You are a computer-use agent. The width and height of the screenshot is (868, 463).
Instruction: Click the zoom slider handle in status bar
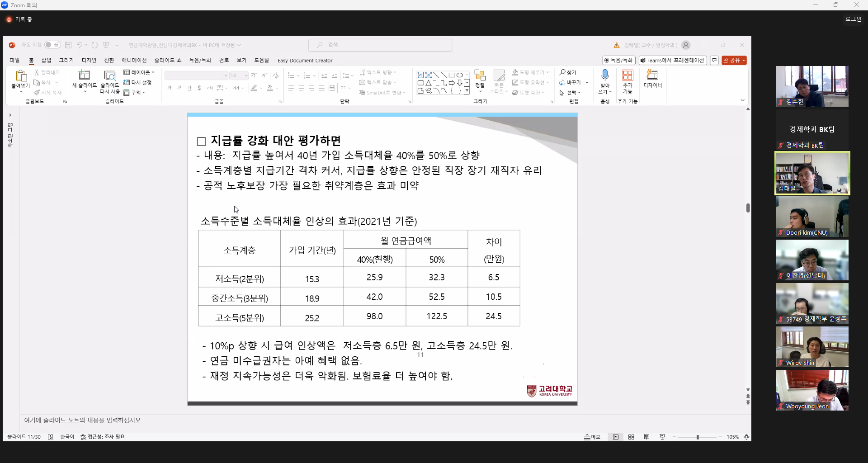pos(698,437)
